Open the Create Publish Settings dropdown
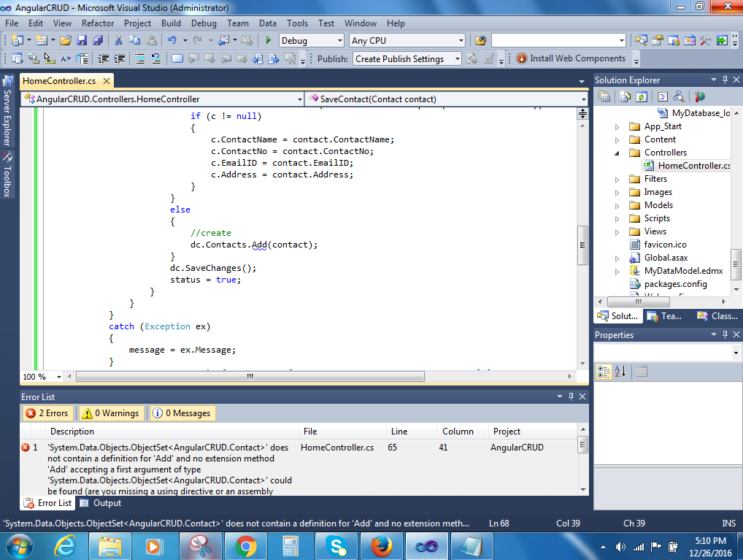The image size is (743, 560). pos(458,59)
